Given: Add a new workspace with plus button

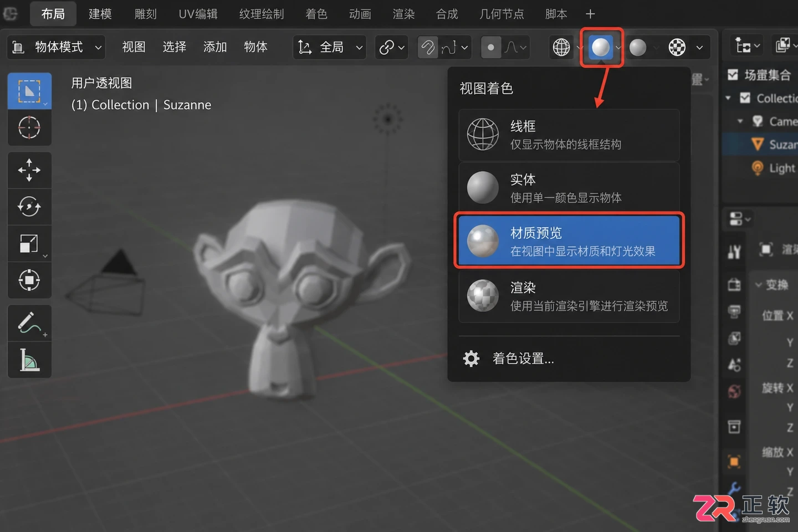Looking at the screenshot, I should point(590,14).
